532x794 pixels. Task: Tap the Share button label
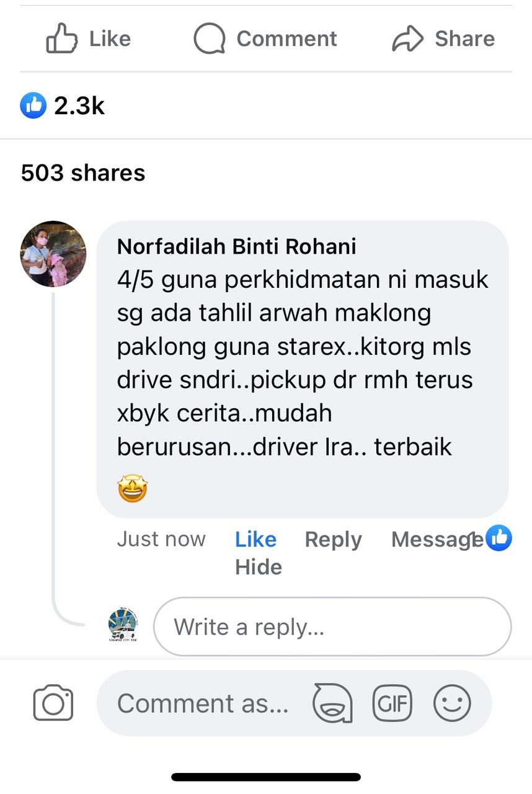[464, 38]
